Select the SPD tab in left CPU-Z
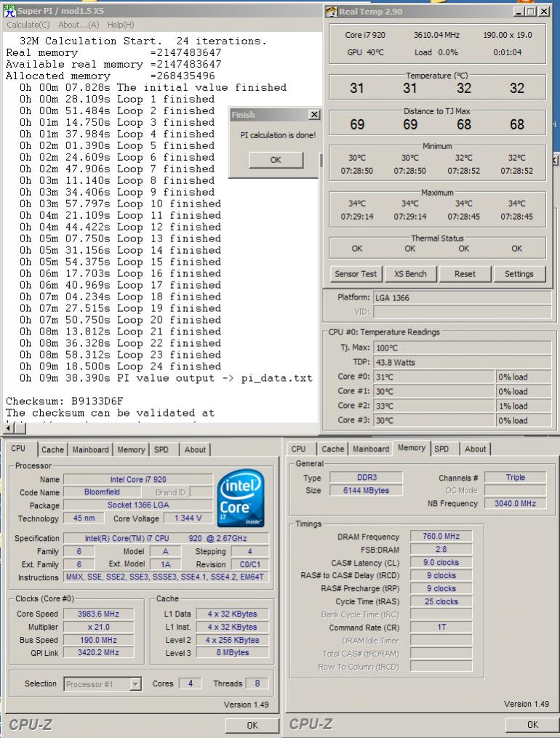The height and width of the screenshot is (738, 560). click(x=161, y=449)
